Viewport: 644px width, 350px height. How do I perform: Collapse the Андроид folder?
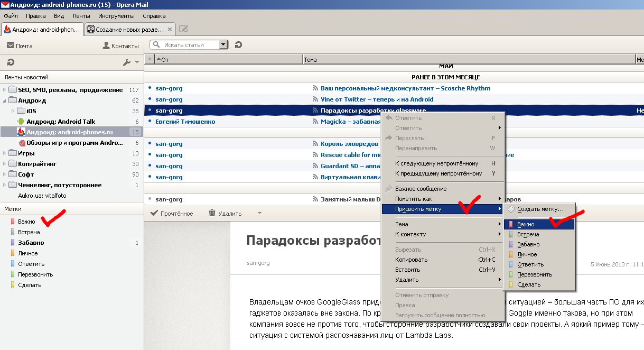pos(5,100)
